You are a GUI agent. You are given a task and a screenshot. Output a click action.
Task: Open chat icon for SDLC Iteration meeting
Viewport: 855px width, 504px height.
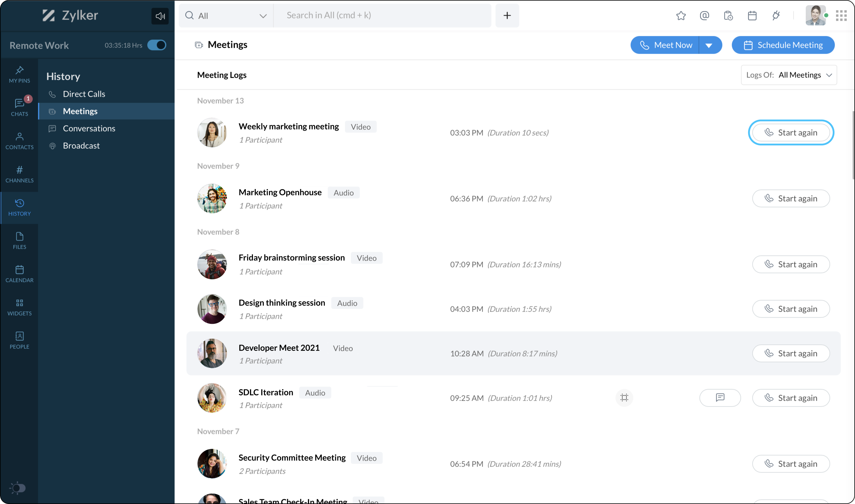click(x=720, y=398)
